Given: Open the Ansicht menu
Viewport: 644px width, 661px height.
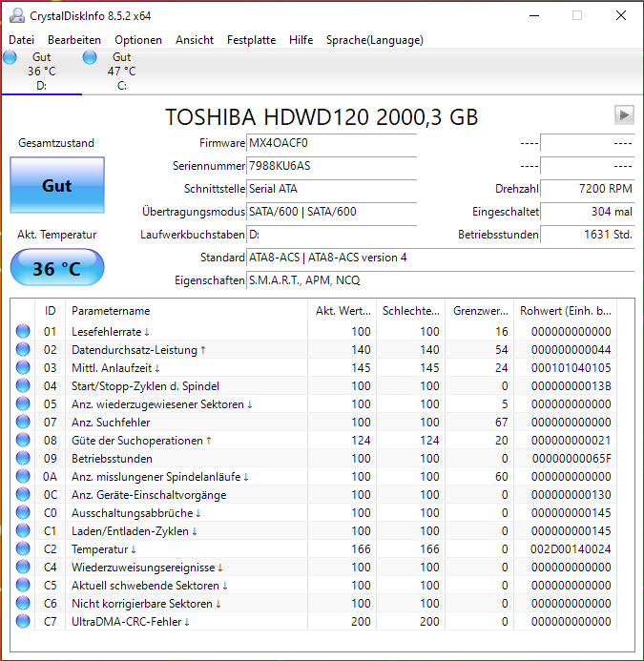Looking at the screenshot, I should (195, 40).
